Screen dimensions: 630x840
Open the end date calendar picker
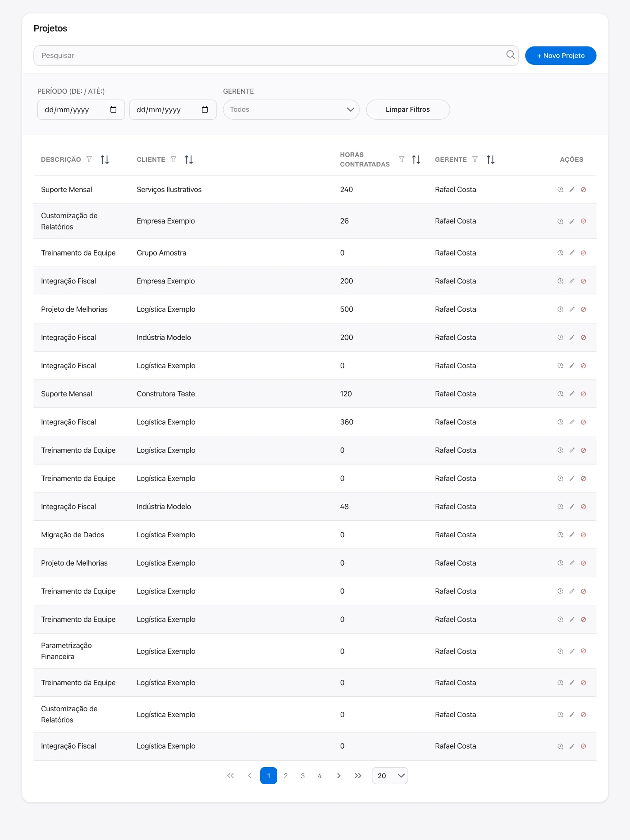coord(205,109)
